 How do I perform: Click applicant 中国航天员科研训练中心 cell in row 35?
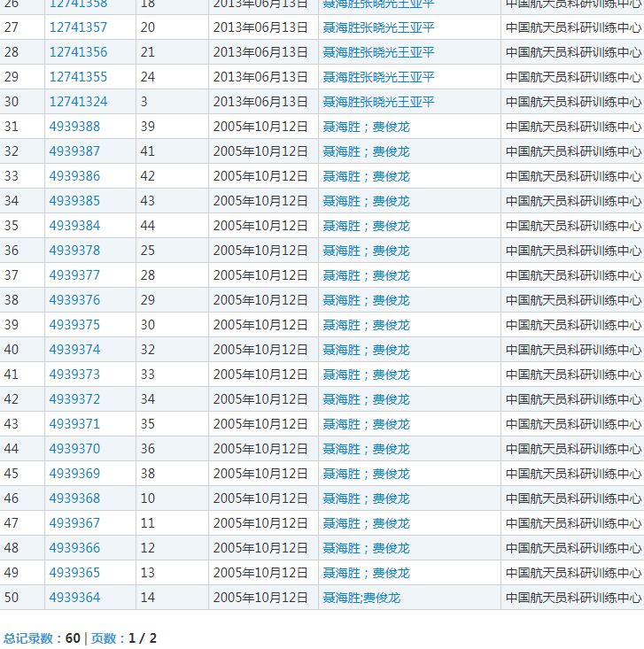pyautogui.click(x=573, y=226)
